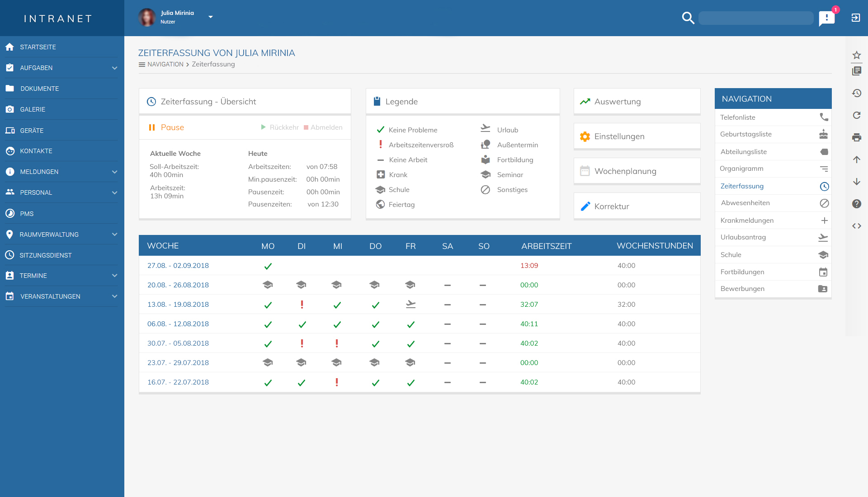Click the down arrow icon on right rail
This screenshot has width=868, height=497.
[x=857, y=182]
